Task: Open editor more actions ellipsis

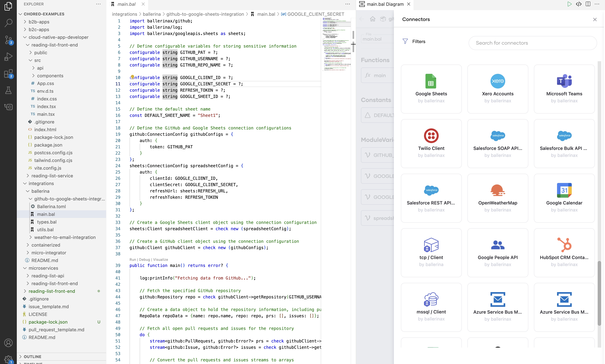Action: point(347,4)
